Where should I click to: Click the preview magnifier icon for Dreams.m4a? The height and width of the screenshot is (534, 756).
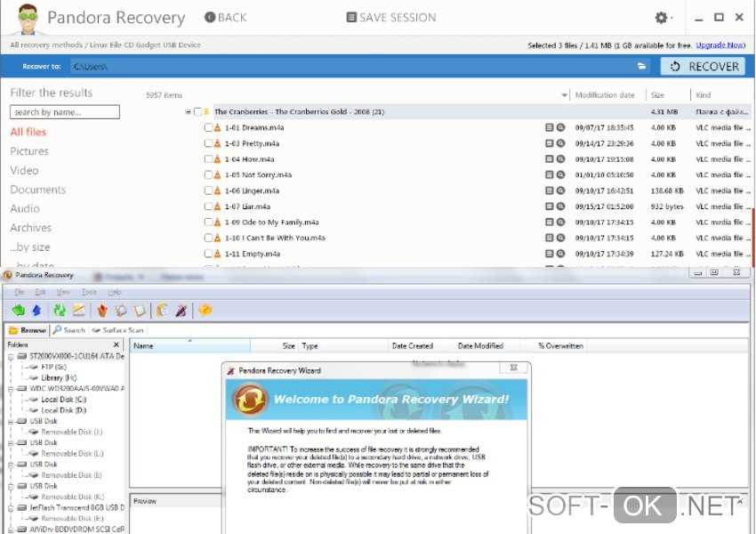560,128
